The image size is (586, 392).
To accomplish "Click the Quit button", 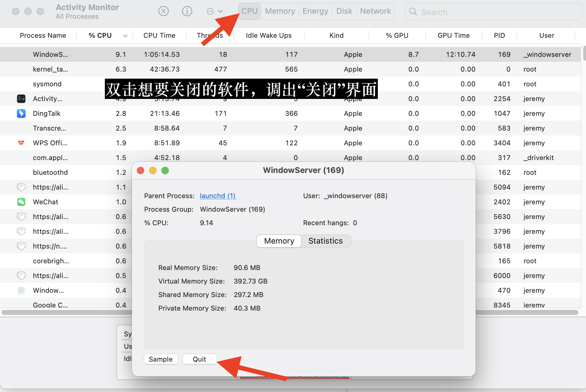I will pyautogui.click(x=200, y=359).
